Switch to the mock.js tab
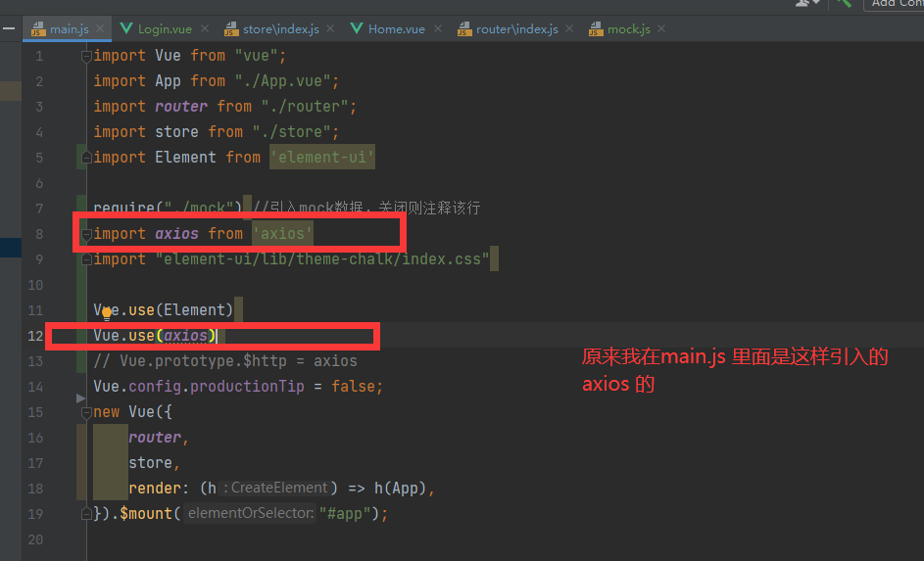 (x=629, y=28)
